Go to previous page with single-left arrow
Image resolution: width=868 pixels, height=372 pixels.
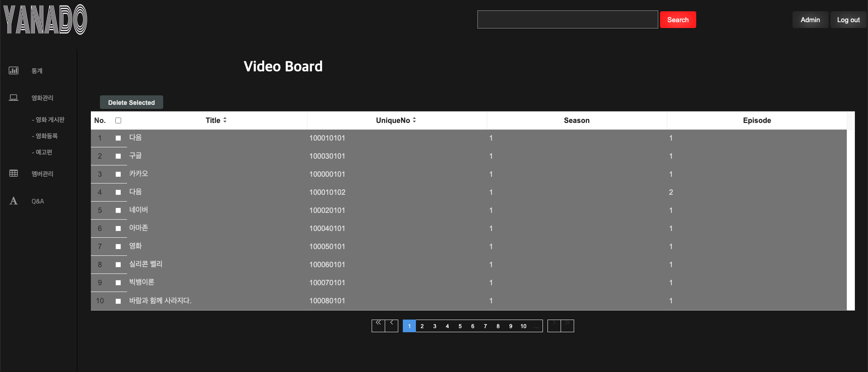coord(392,326)
